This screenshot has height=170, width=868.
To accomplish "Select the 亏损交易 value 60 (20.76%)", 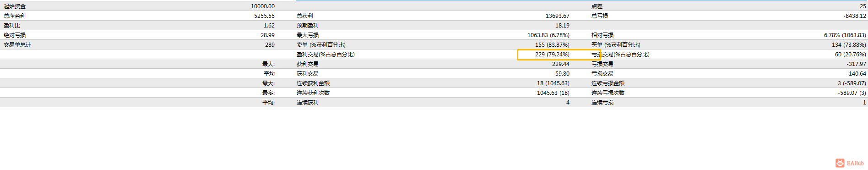I will [851, 55].
